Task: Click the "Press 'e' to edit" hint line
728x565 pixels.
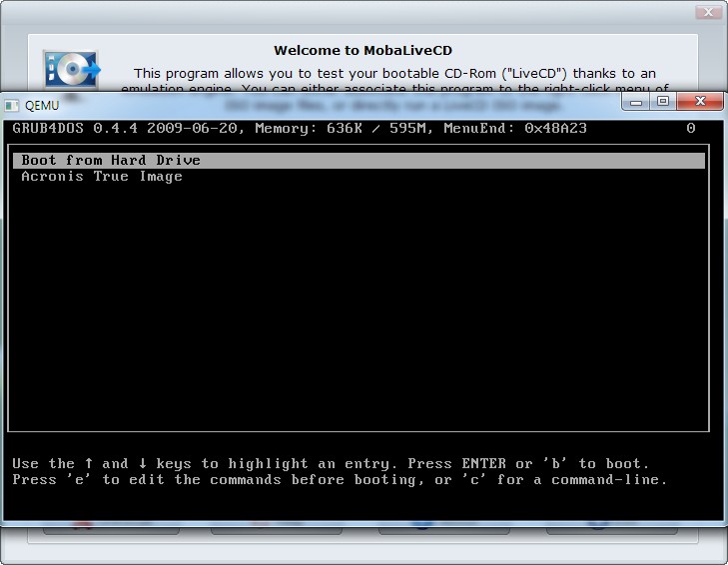Action: point(340,479)
